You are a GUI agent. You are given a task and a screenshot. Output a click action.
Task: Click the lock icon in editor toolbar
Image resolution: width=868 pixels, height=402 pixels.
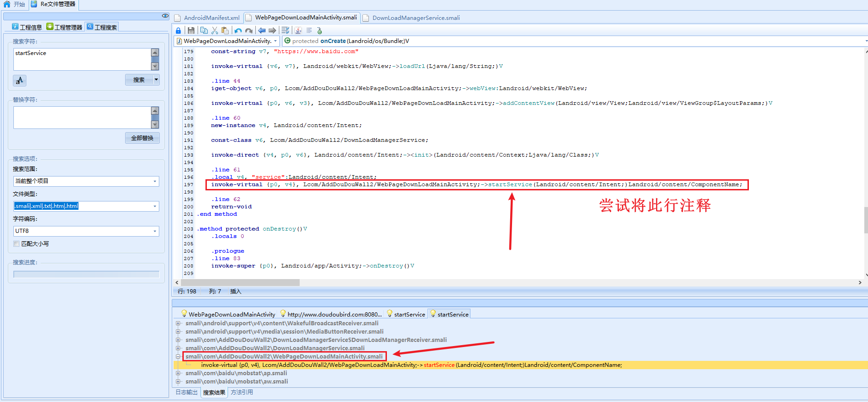pyautogui.click(x=178, y=30)
